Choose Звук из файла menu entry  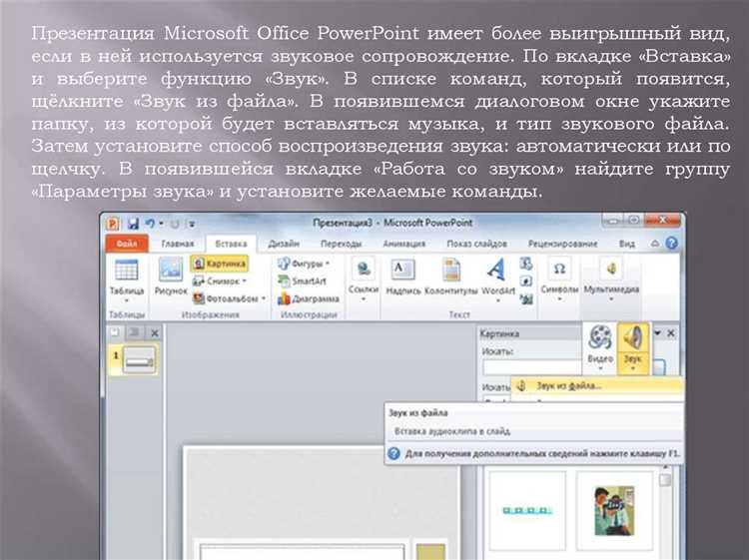tap(597, 385)
